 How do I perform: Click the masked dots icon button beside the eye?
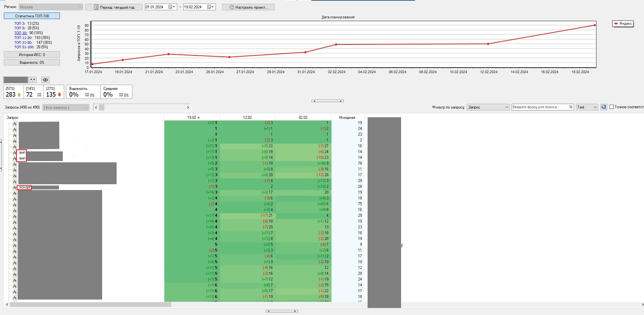coord(33,80)
